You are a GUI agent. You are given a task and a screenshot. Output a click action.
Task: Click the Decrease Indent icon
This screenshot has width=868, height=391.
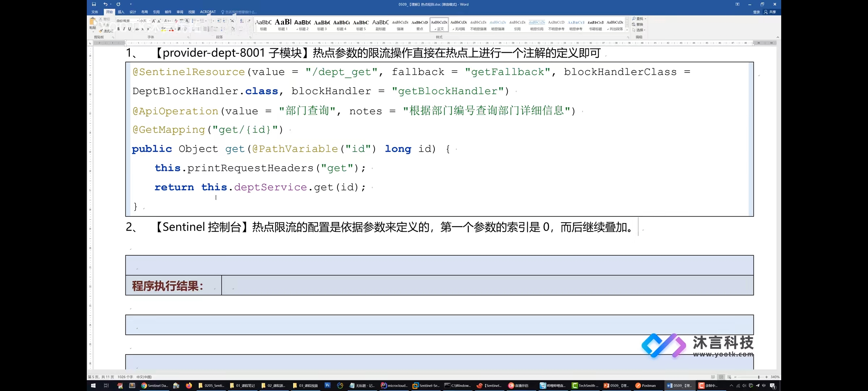(219, 21)
